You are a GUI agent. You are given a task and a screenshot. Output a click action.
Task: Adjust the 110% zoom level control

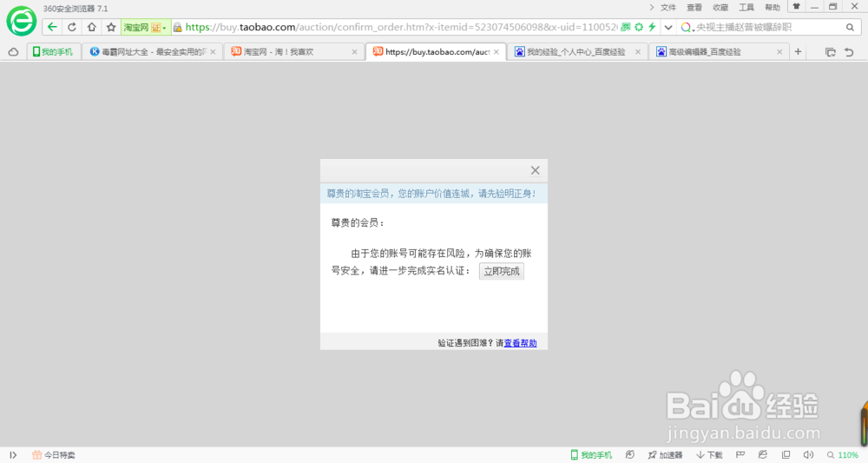click(x=843, y=454)
